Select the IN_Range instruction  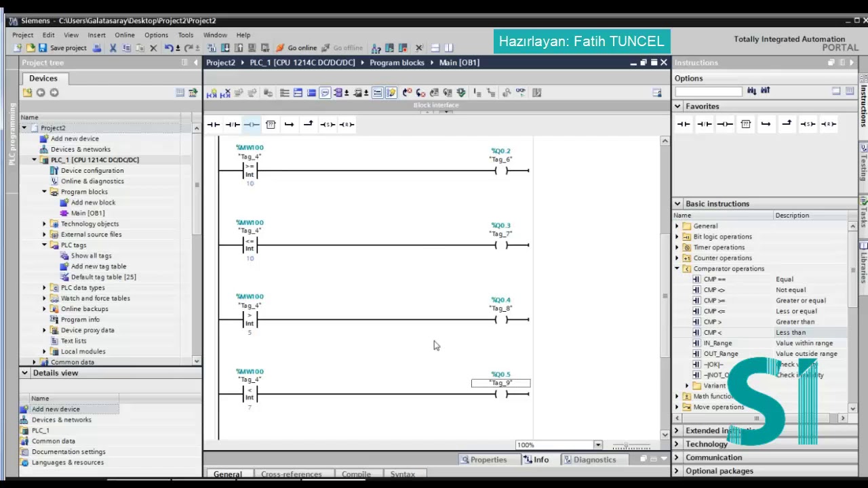click(x=764, y=344)
